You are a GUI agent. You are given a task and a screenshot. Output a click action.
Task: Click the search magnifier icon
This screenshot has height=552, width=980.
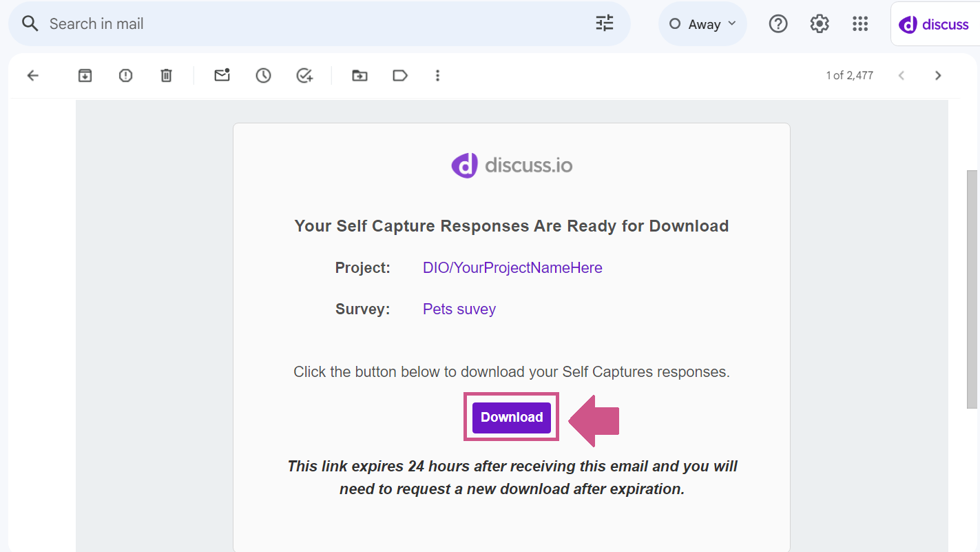click(30, 24)
